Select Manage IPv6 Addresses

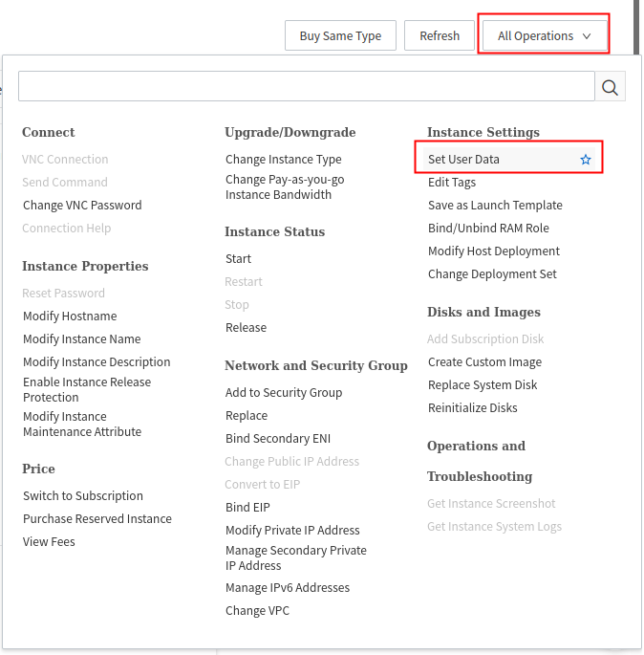click(x=288, y=588)
